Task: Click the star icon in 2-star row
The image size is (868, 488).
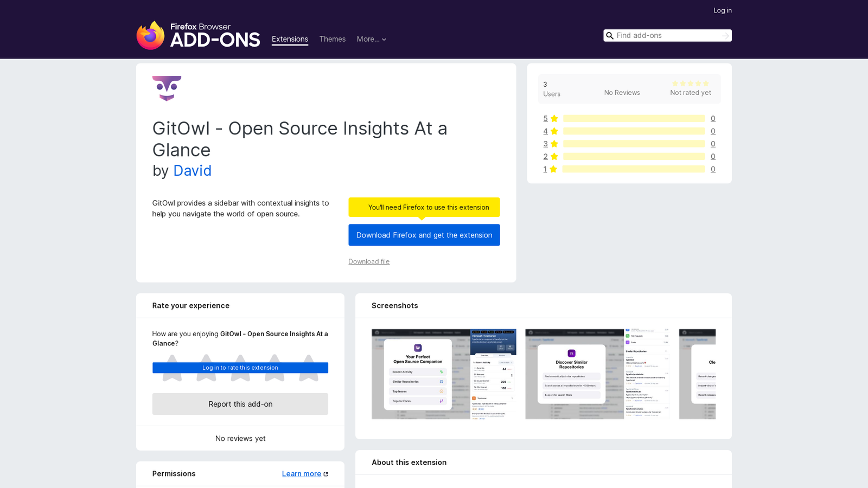Action: coord(554,157)
